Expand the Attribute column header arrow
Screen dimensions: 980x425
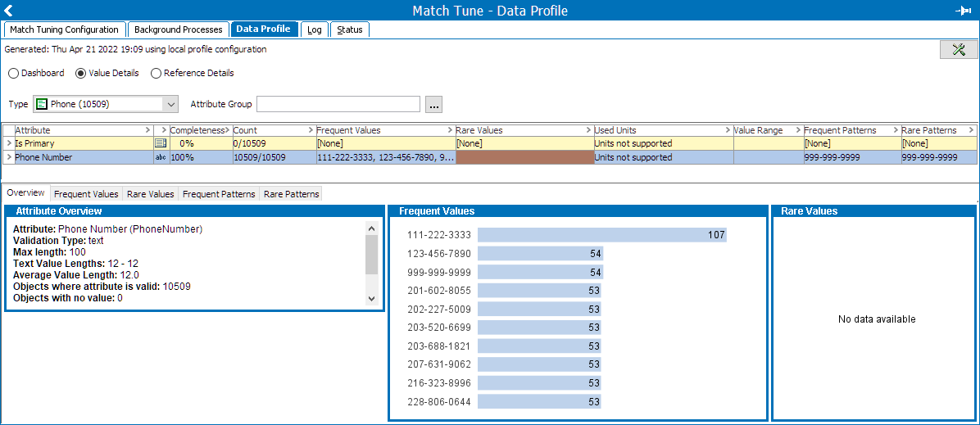[x=147, y=130]
